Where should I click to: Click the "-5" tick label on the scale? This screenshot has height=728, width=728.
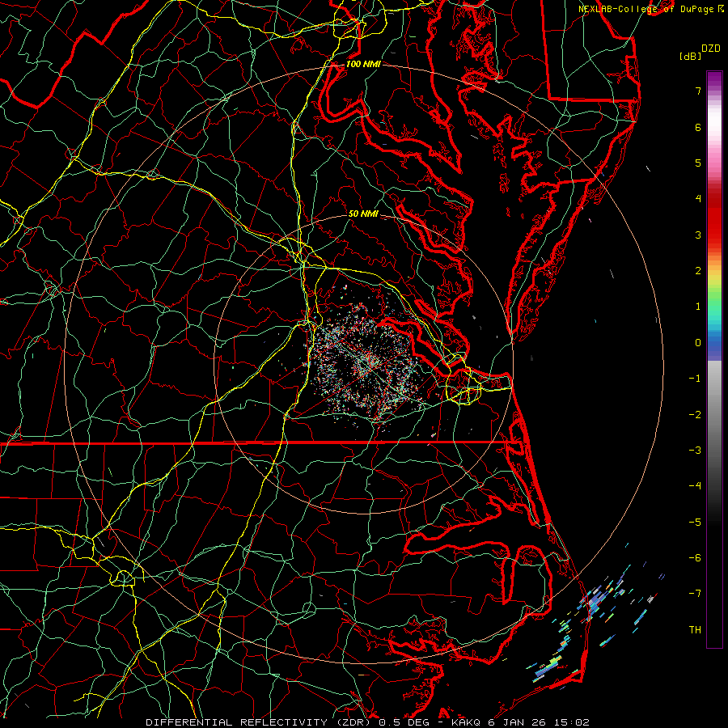coord(695,523)
